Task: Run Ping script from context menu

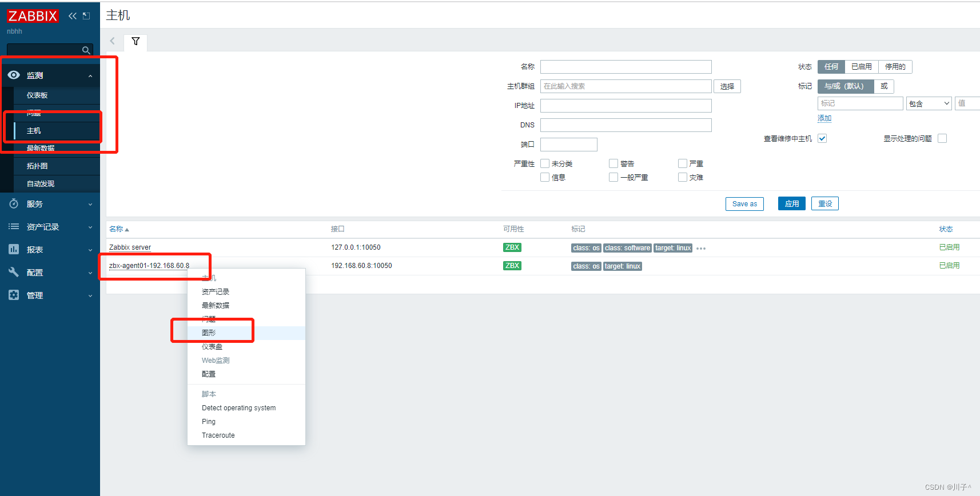Action: (246, 422)
